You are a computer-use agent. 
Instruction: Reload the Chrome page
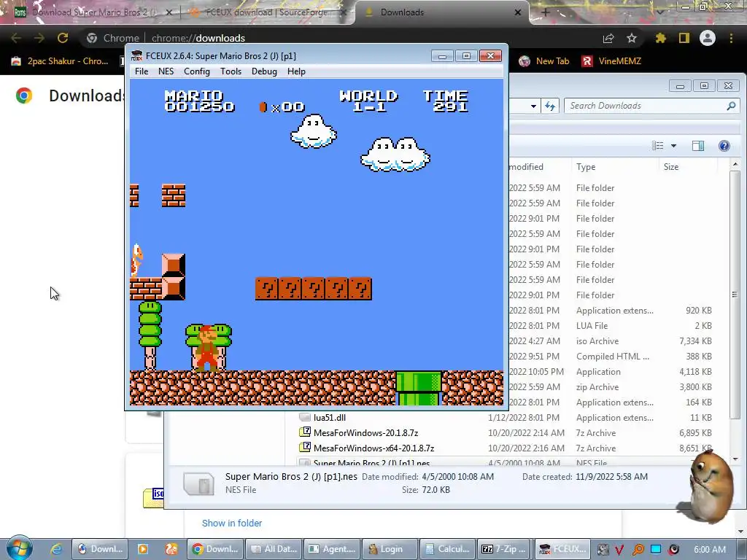tap(63, 38)
